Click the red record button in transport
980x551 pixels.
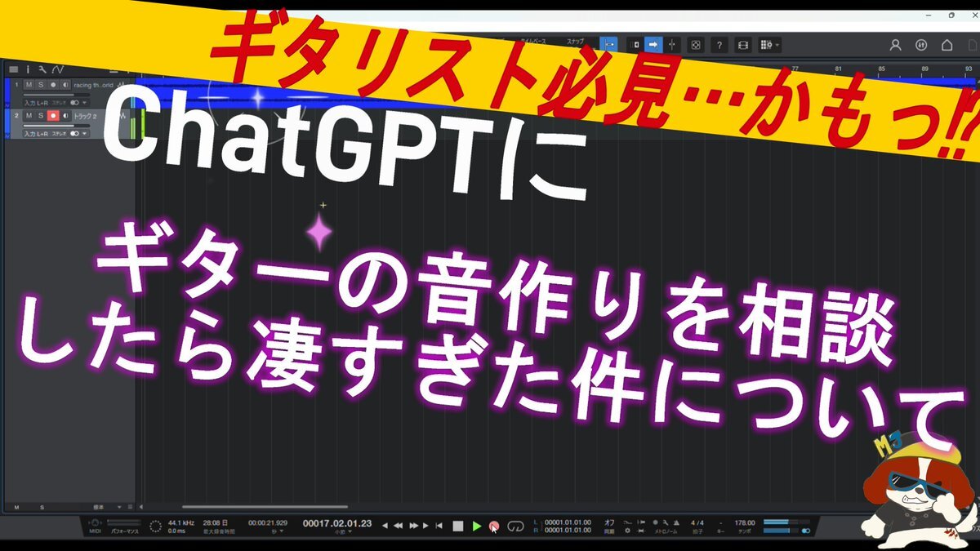(x=494, y=527)
